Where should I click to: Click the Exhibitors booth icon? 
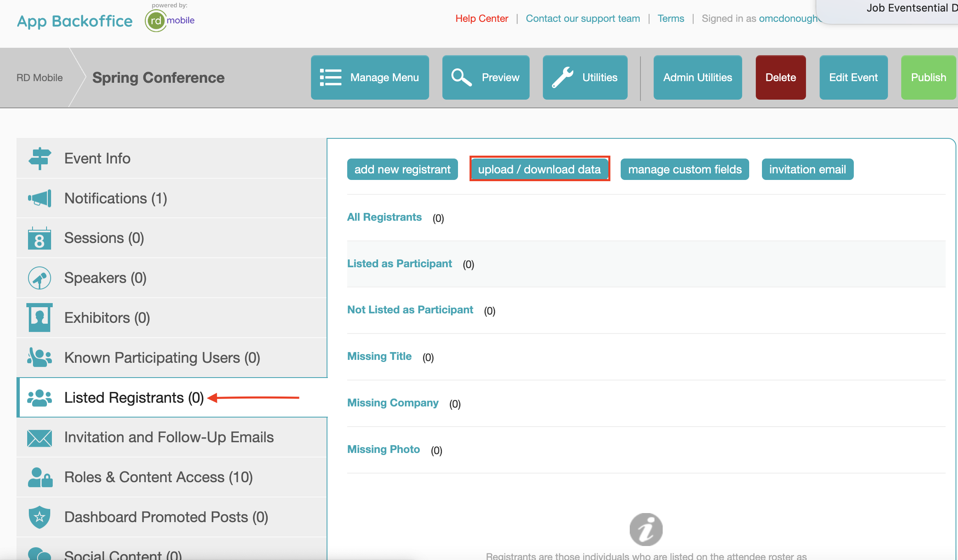click(40, 317)
